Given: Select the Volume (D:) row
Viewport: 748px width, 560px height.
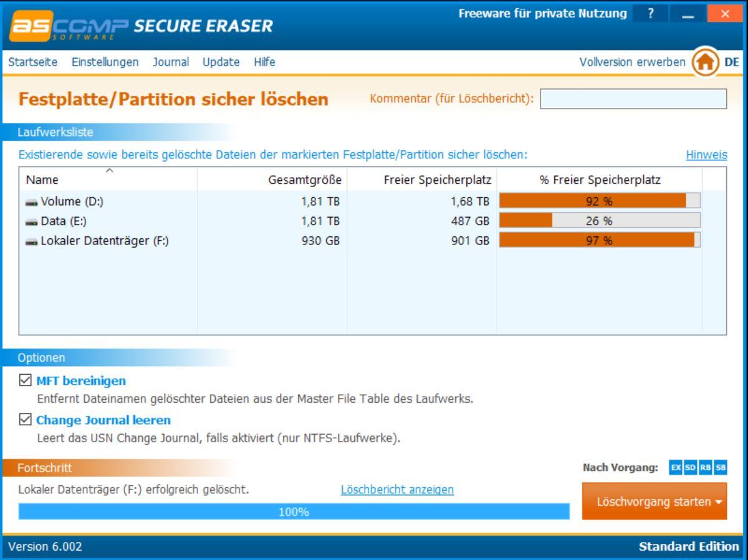Looking at the screenshot, I should click(x=373, y=201).
